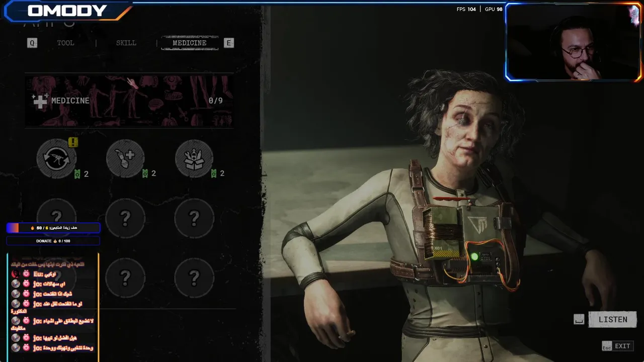Click the Q key previous-tab icon
The image size is (644, 362).
tap(32, 43)
